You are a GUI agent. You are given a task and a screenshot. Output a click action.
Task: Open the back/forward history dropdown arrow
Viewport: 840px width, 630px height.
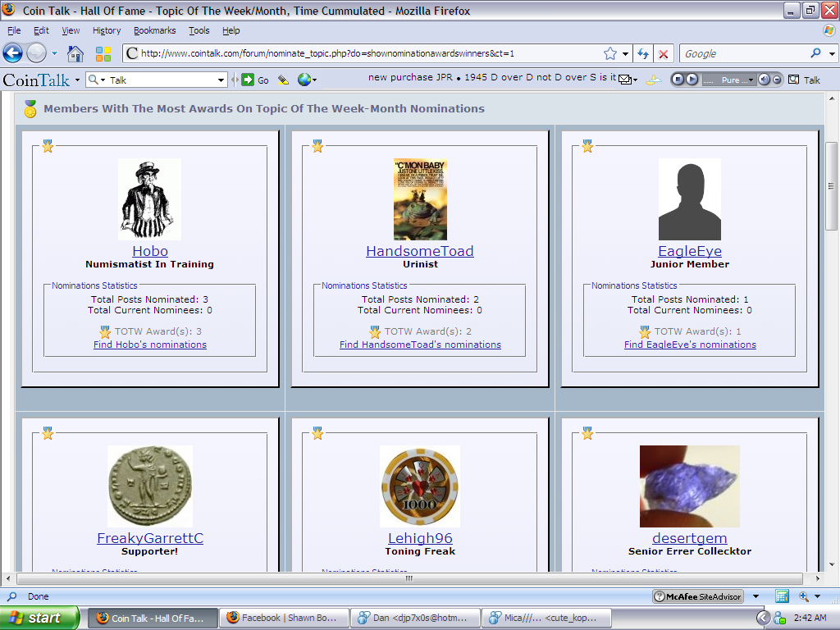tap(54, 53)
